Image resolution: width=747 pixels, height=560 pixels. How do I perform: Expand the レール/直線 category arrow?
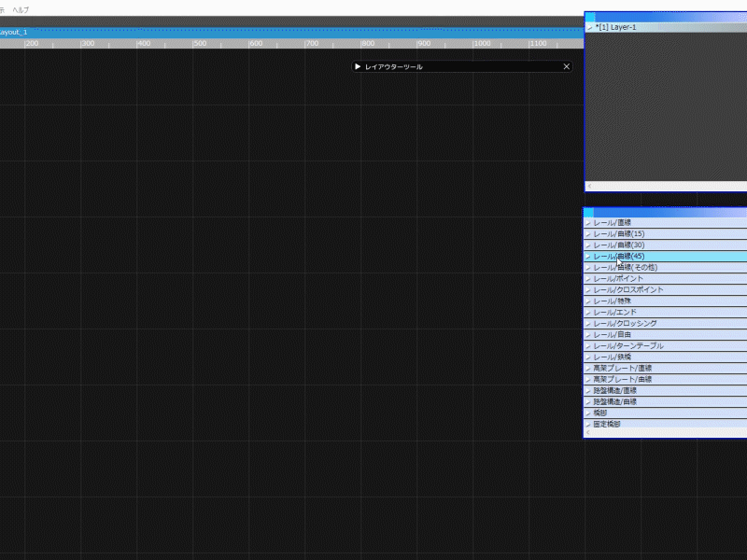point(588,223)
